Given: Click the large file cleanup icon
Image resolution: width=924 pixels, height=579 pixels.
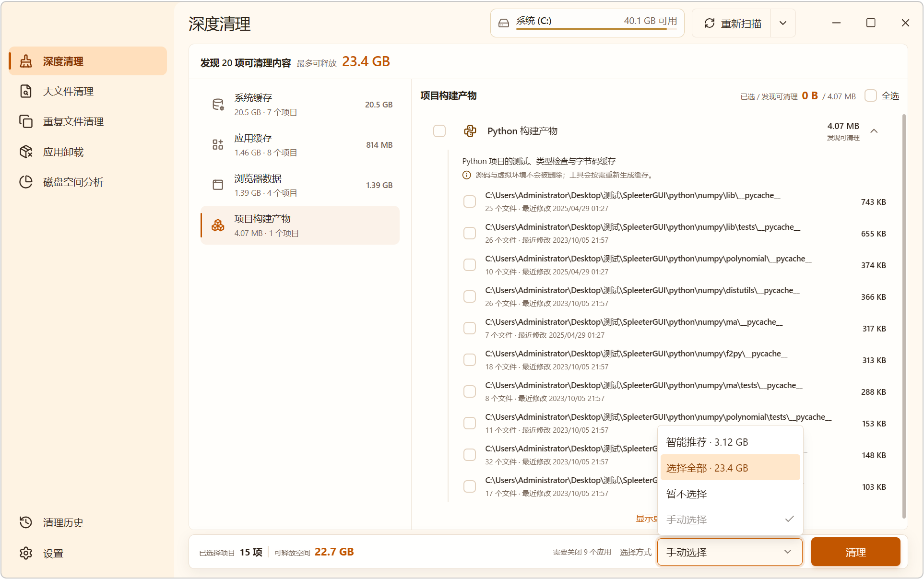Looking at the screenshot, I should click(x=26, y=91).
